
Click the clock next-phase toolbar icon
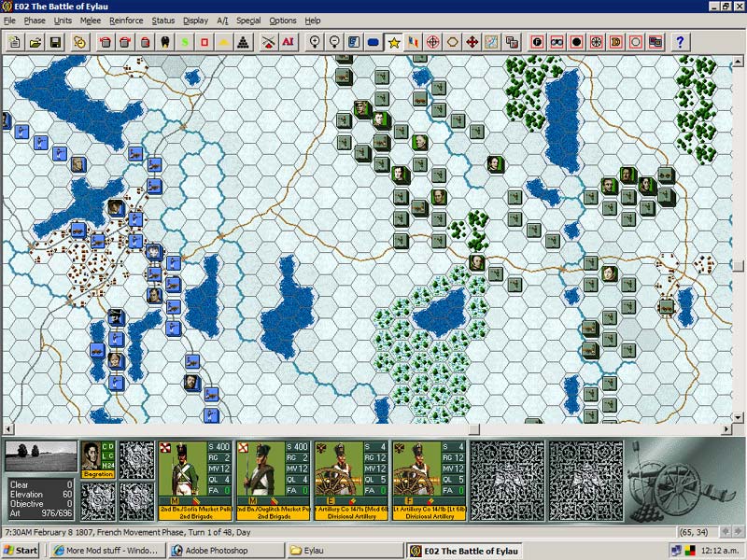click(79, 42)
